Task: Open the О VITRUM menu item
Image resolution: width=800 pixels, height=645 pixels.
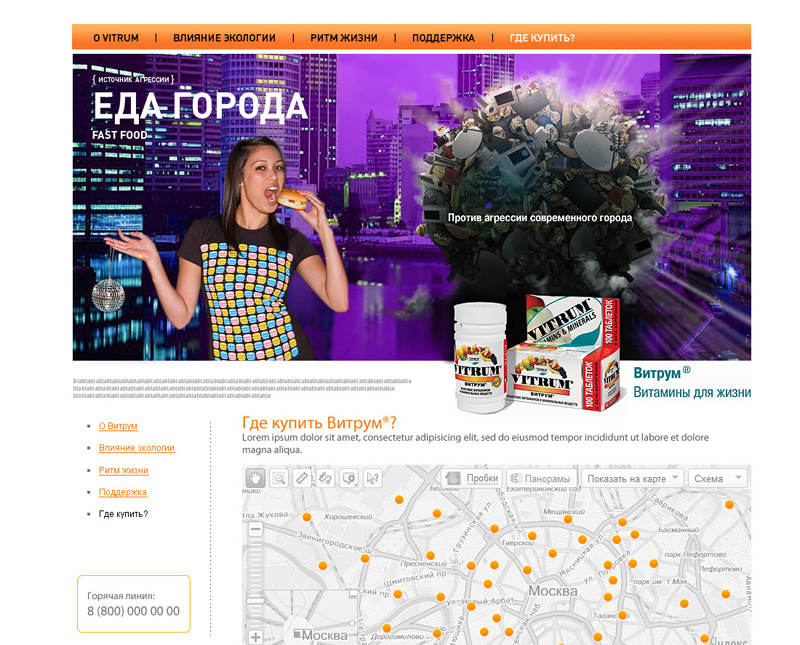Action: 116,38
